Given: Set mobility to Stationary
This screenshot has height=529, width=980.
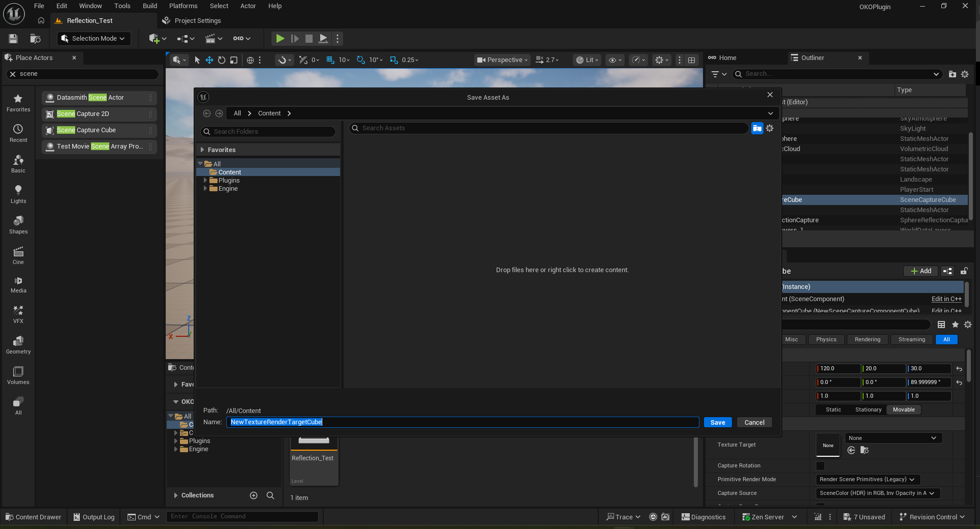Looking at the screenshot, I should click(x=868, y=410).
